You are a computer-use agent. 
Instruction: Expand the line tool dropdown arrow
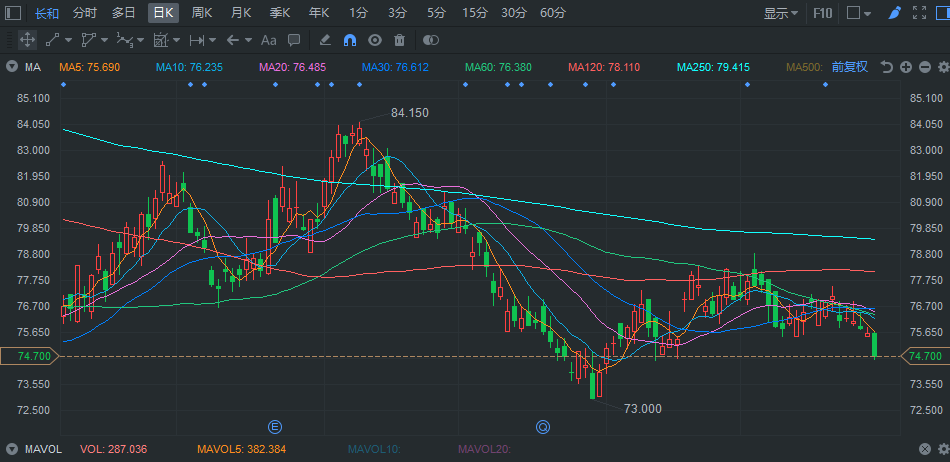click(x=68, y=40)
